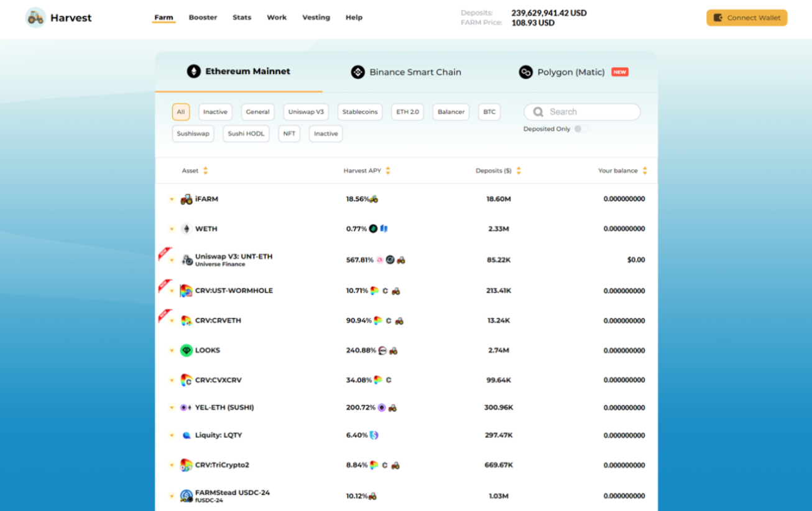Screen dimensions: 812x511
Task: Click the Polygon (Matic) logo icon
Action: point(526,72)
